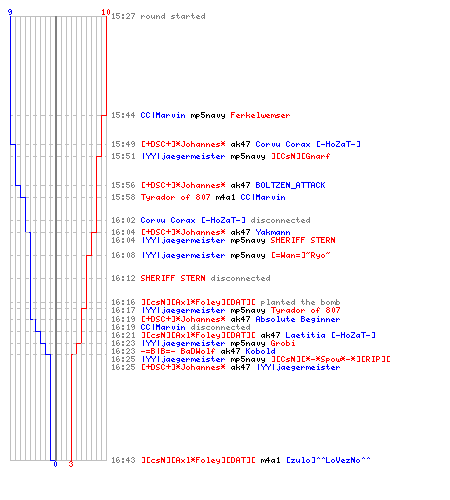Select Tyrador of 807 at 15:58
This screenshot has width=450, height=500.
point(175,197)
